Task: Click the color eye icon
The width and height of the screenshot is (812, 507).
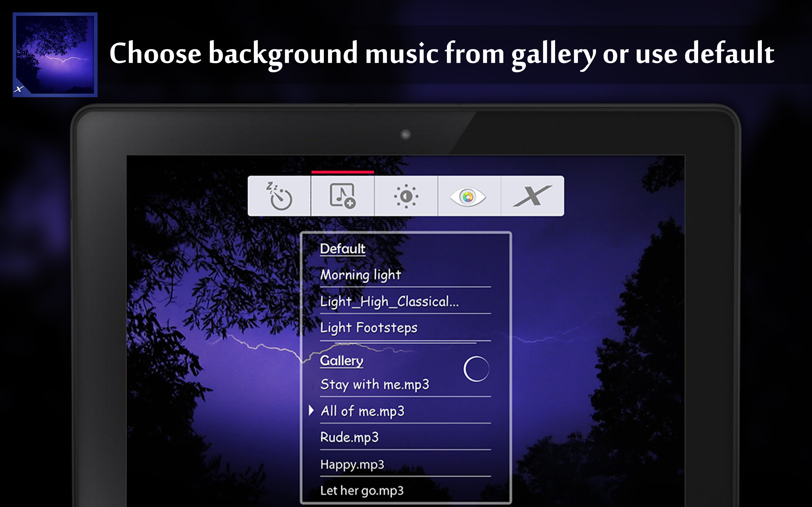Action: click(x=468, y=196)
